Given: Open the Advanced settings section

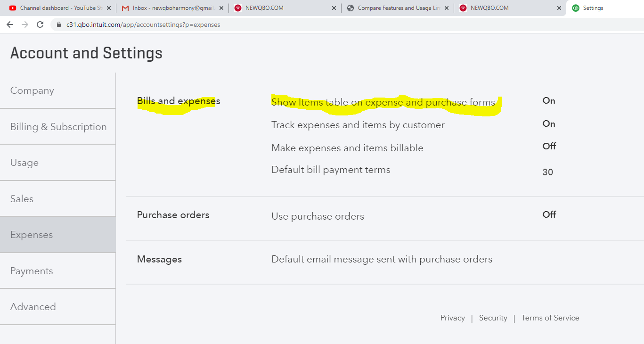Looking at the screenshot, I should [x=33, y=307].
